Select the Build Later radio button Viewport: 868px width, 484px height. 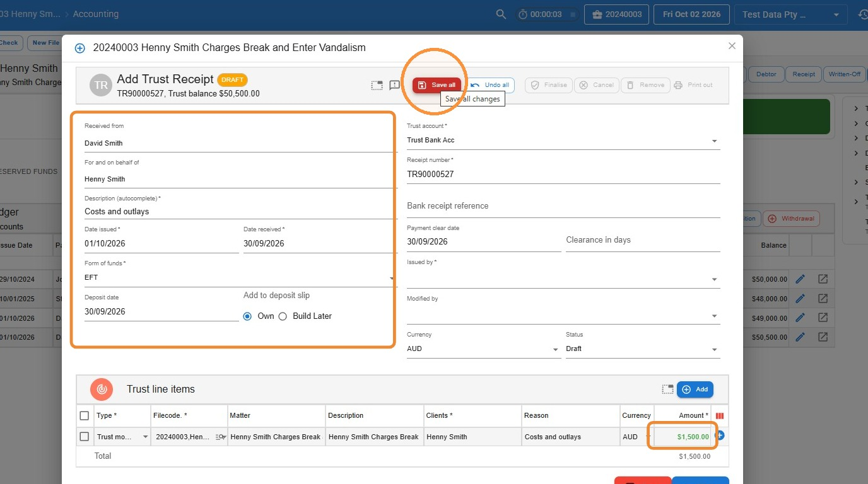pos(283,316)
